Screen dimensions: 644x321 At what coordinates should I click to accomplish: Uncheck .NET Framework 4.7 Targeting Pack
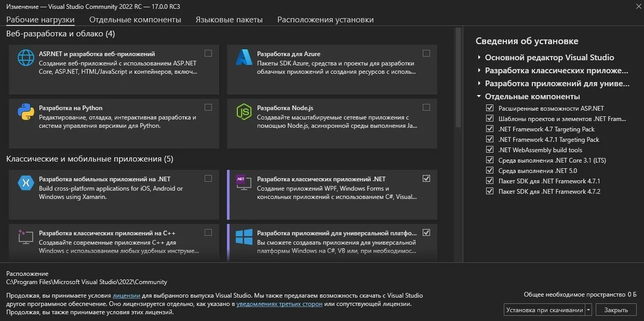pos(489,129)
